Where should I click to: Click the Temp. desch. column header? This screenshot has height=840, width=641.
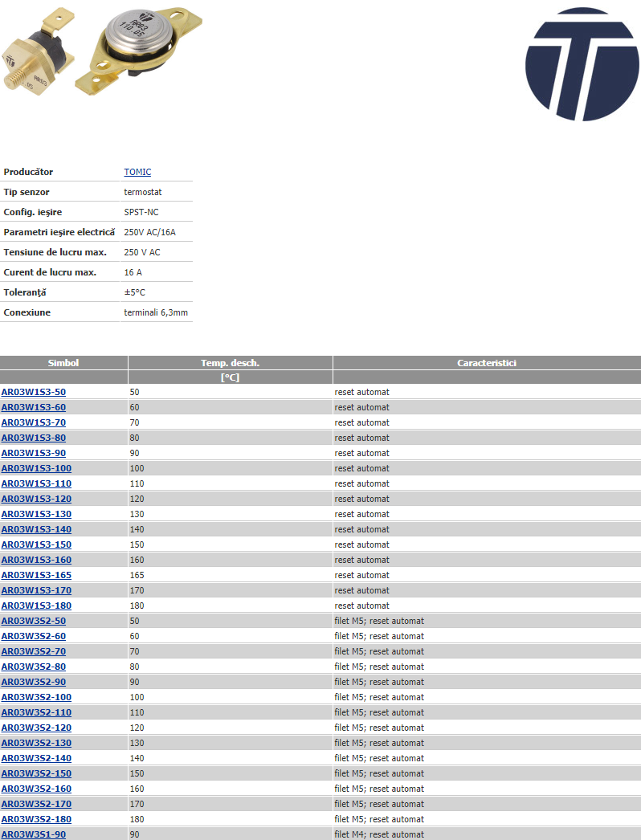point(230,363)
